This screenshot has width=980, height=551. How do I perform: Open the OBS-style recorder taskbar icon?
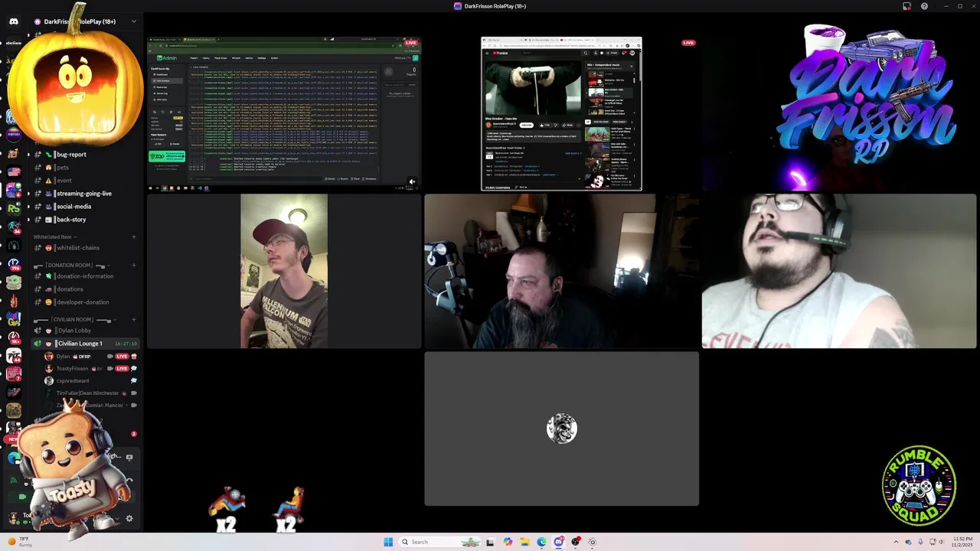coord(576,542)
